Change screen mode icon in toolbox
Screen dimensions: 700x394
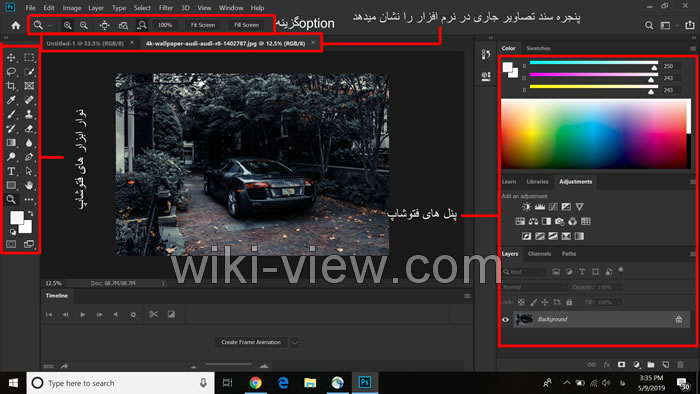coord(29,244)
